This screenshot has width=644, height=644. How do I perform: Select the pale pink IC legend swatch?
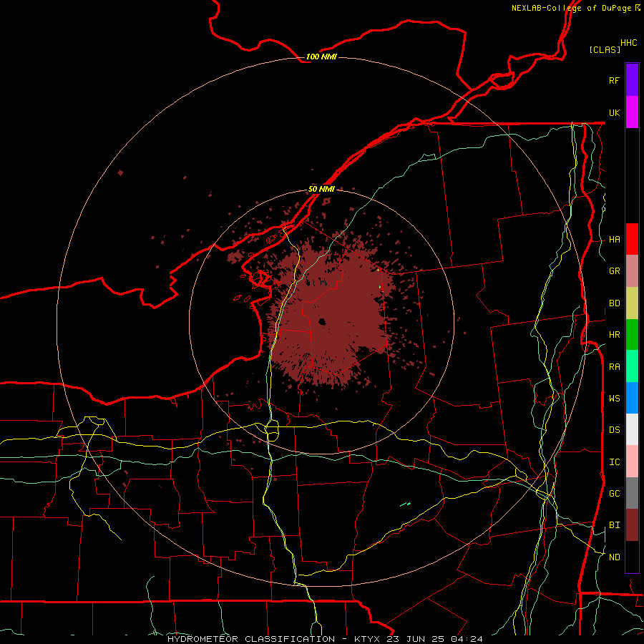(x=632, y=462)
